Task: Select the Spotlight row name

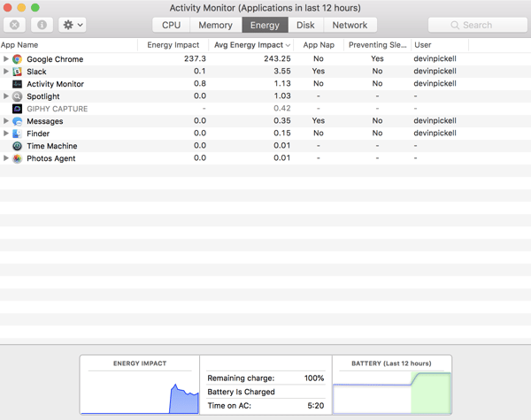Action: [43, 96]
